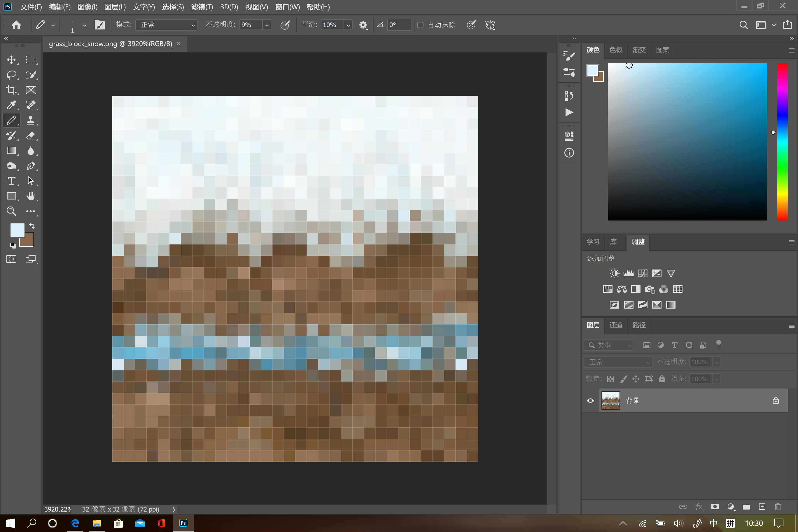The image size is (798, 532).
Task: Toggle the brush settings panel button
Action: tap(100, 25)
